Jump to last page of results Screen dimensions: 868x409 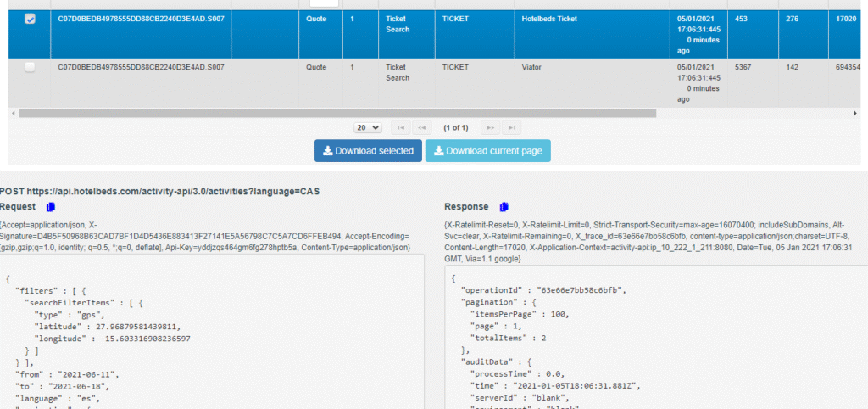pyautogui.click(x=510, y=127)
